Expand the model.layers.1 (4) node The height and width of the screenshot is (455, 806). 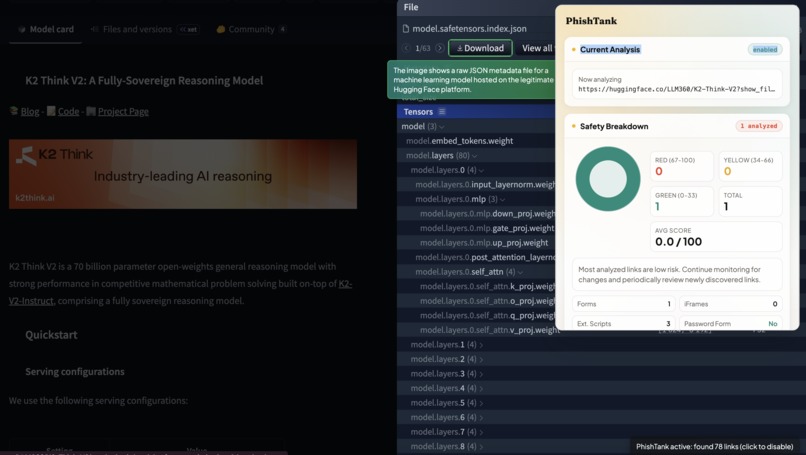tap(481, 345)
